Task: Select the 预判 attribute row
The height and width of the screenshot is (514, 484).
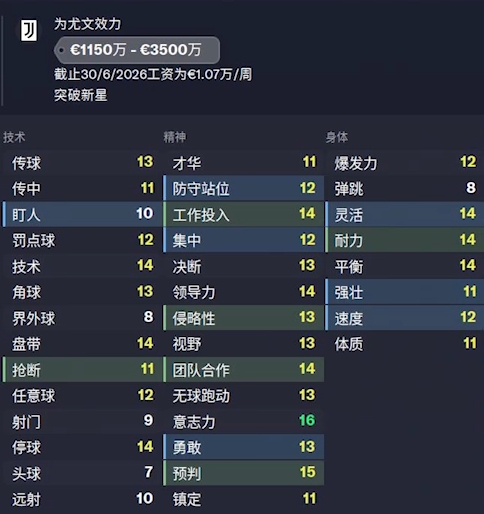Action: (x=243, y=473)
